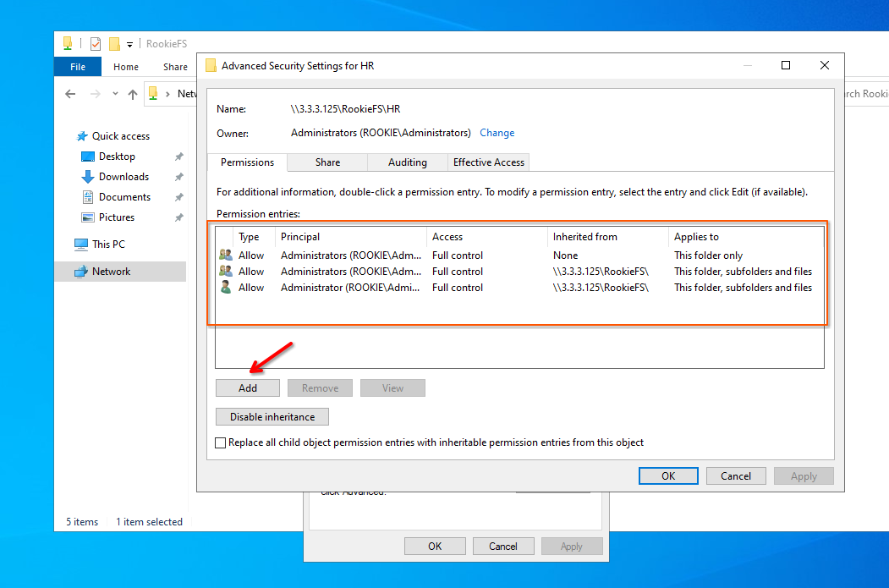Click the New folder icon in title bar
The height and width of the screenshot is (588, 889).
114,44
